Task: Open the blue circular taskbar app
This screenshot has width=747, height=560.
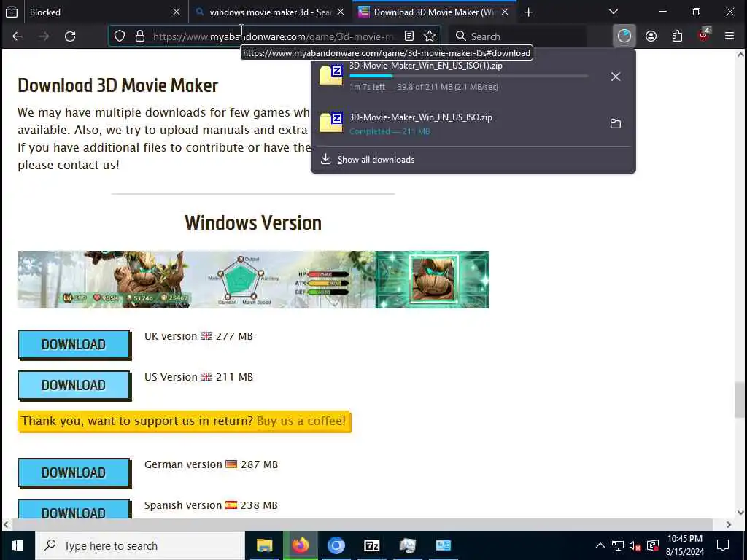Action: [336, 545]
